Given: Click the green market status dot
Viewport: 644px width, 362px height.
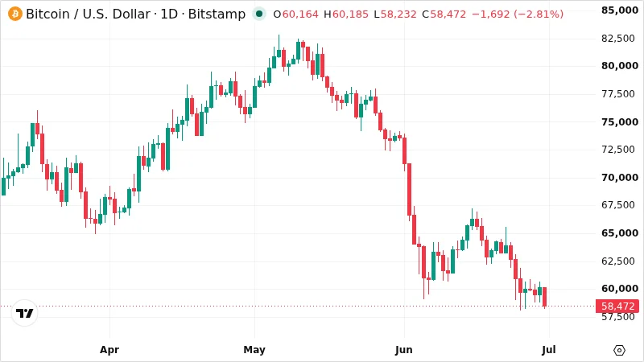Looking at the screenshot, I should (259, 14).
